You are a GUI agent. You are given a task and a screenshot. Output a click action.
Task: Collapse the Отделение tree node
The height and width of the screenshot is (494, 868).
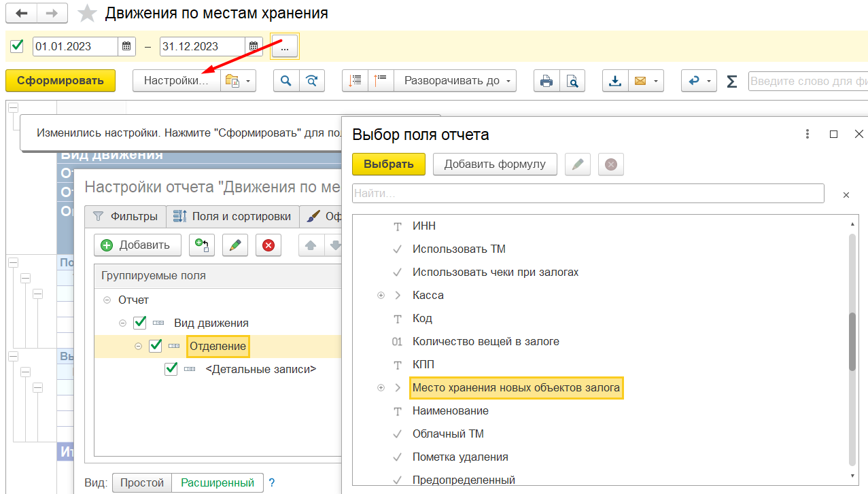coord(138,346)
